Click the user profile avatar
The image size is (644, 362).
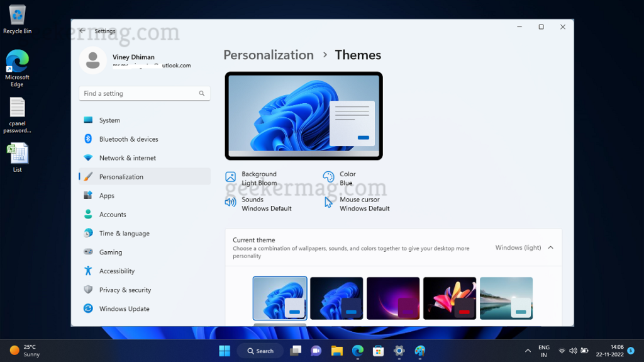93,60
